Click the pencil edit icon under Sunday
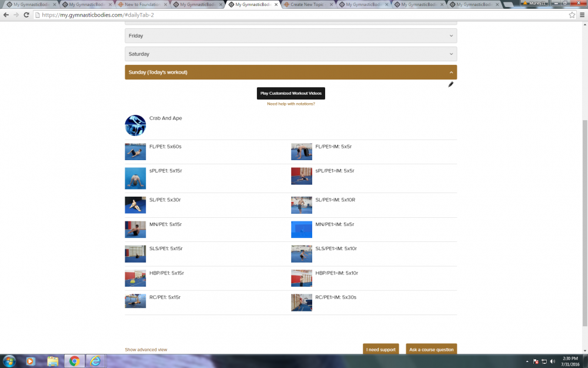Image resolution: width=588 pixels, height=368 pixels. (x=451, y=84)
